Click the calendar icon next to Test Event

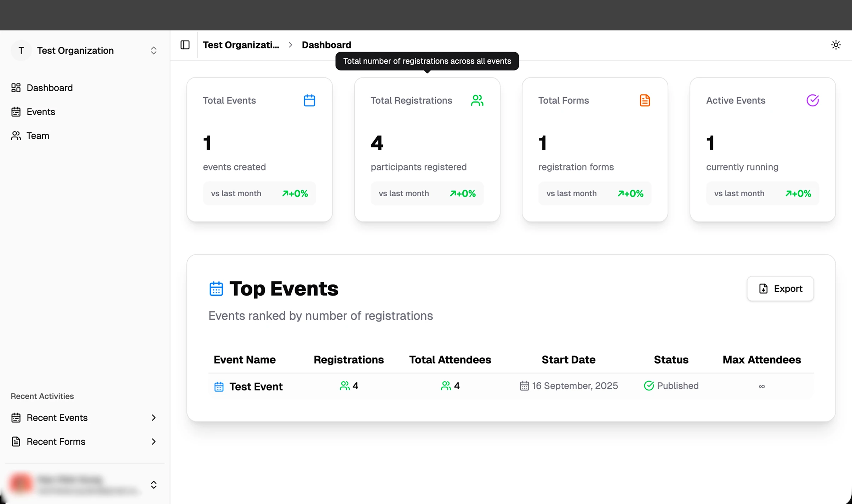point(219,386)
